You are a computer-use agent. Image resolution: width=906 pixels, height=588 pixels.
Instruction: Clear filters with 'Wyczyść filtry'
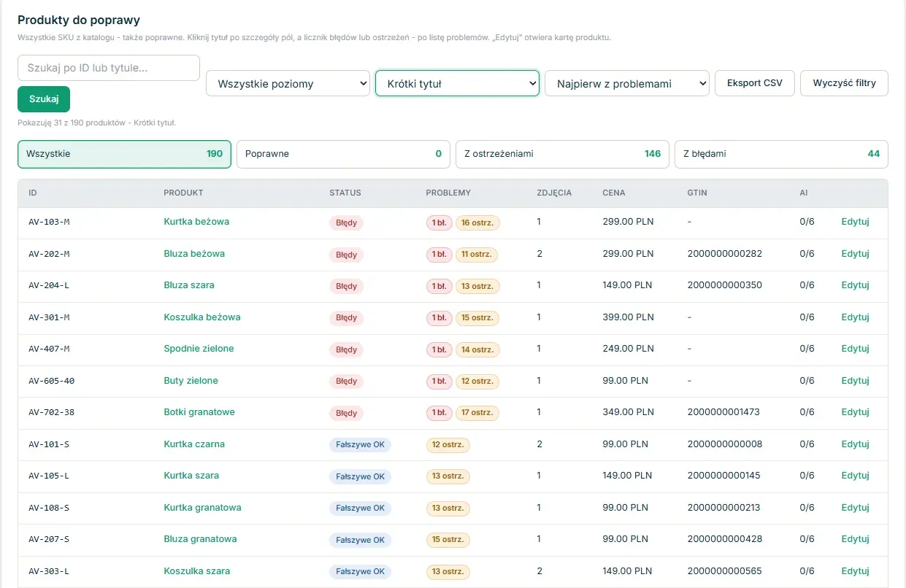845,83
